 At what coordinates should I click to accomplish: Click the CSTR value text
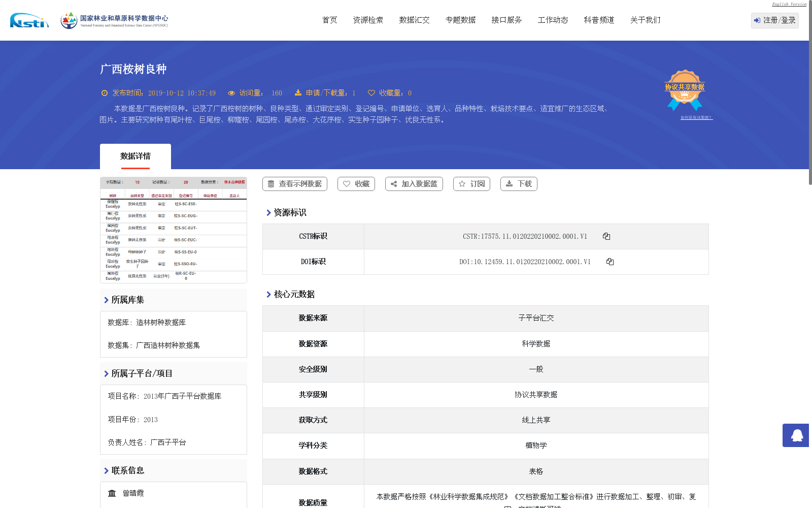(525, 236)
